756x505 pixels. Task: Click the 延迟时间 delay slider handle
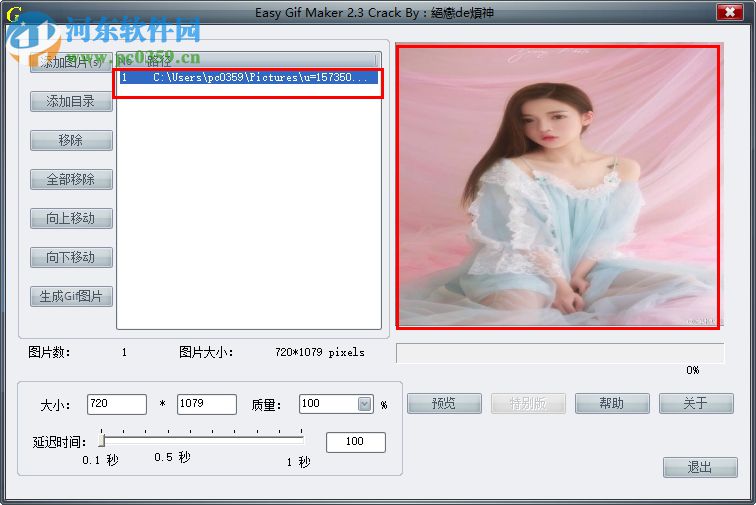tap(102, 440)
